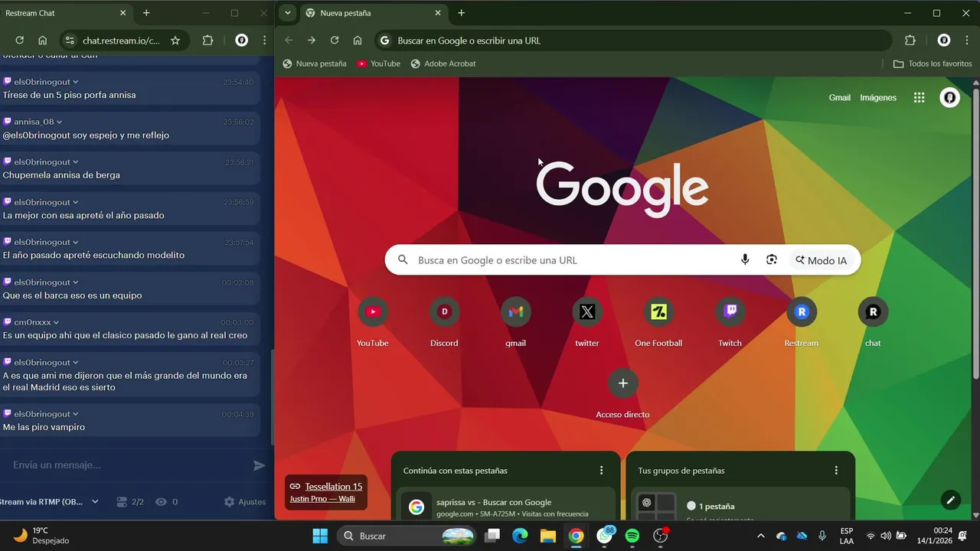980x551 pixels.
Task: Open the Gmail link
Action: (x=839, y=98)
